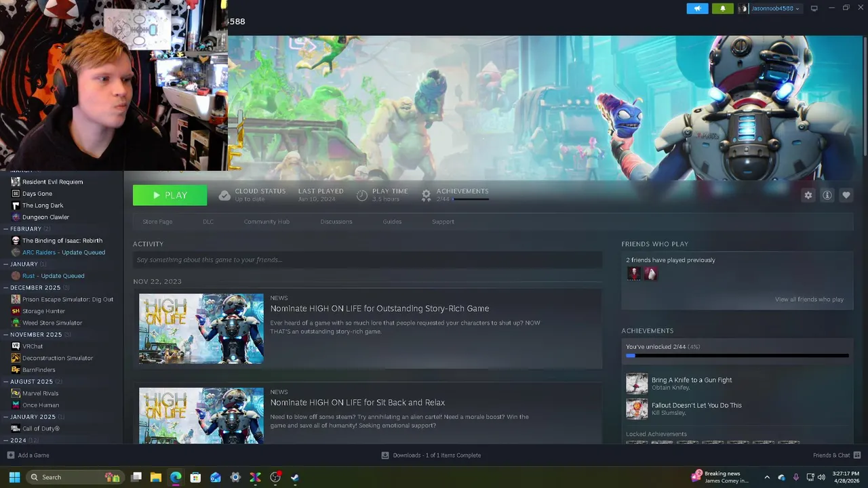Image resolution: width=868 pixels, height=488 pixels.
Task: Click Call of Duty game icon
Action: point(16,428)
